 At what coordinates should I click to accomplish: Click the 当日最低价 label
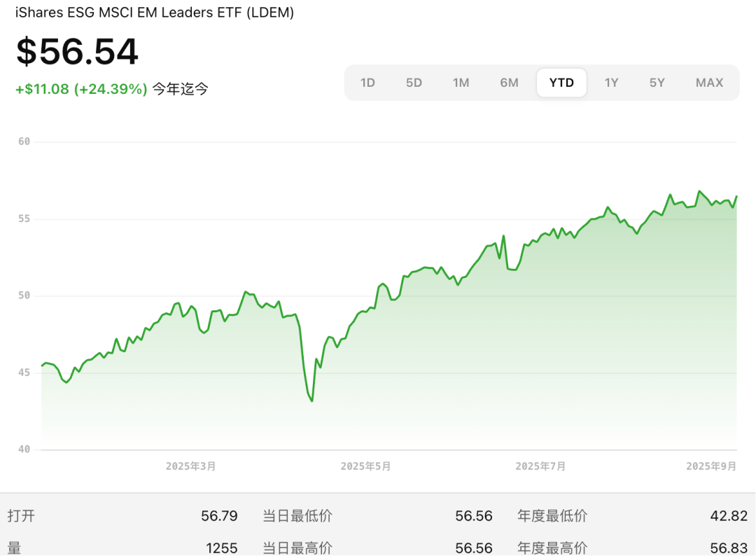tap(297, 516)
